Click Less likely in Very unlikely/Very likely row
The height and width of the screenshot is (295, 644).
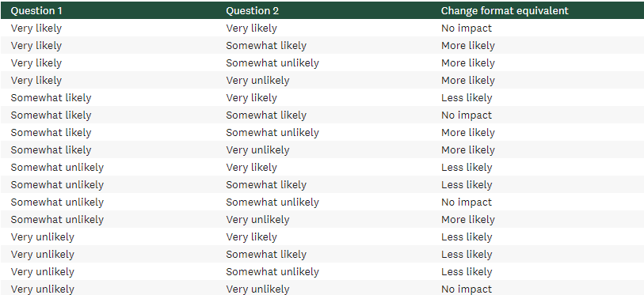pyautogui.click(x=467, y=237)
